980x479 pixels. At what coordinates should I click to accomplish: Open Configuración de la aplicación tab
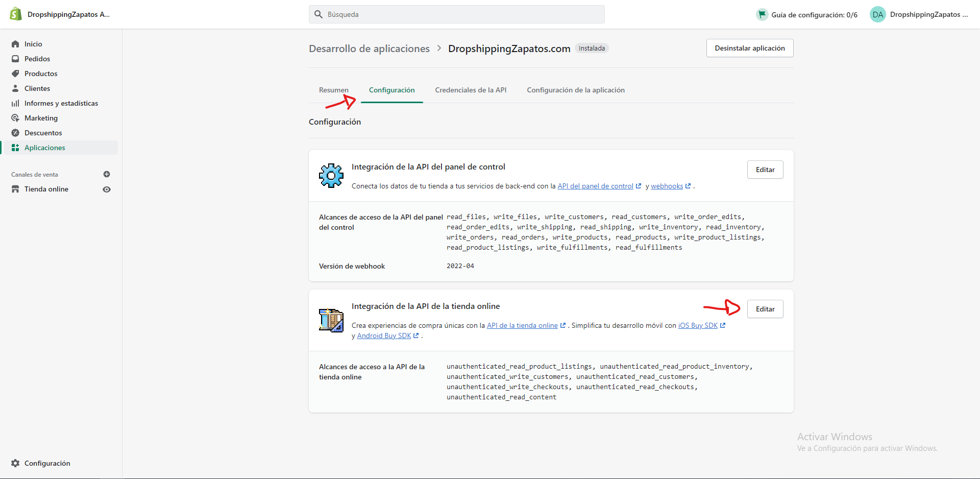(575, 90)
